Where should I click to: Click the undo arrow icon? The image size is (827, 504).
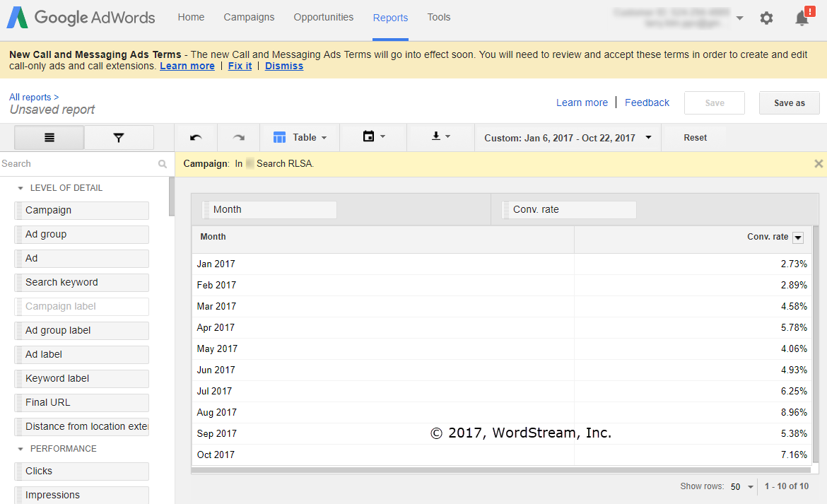pos(196,137)
